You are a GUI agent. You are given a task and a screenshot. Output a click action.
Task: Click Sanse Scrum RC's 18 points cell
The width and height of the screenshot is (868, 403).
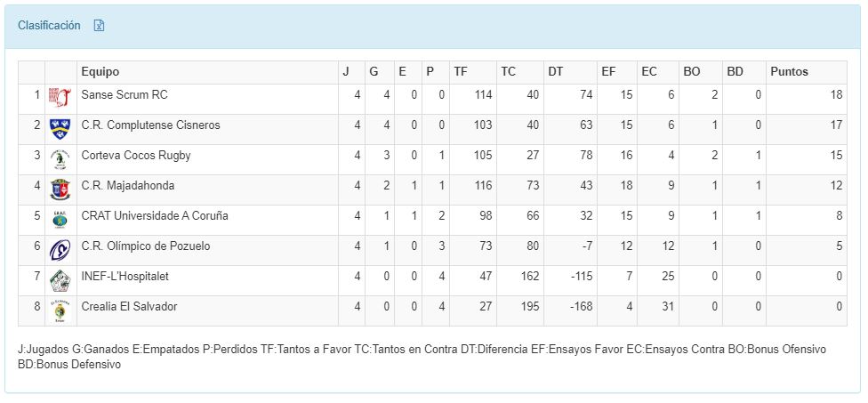pos(835,95)
